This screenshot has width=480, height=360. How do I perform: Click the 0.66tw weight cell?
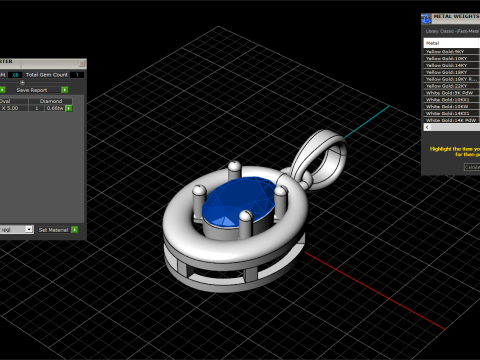pos(55,108)
